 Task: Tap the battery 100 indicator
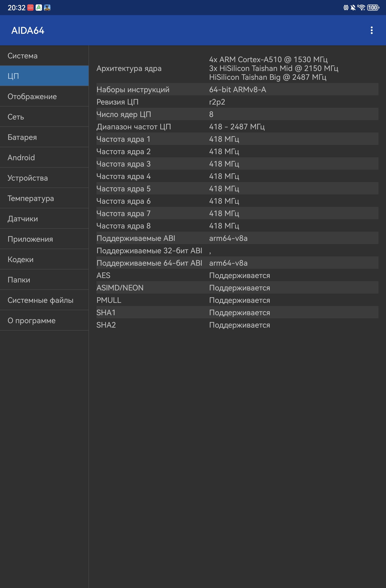click(x=373, y=8)
